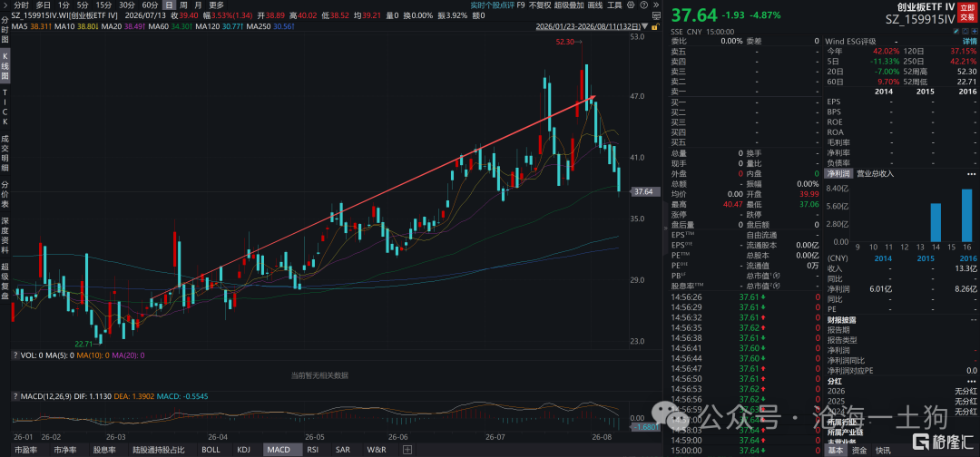Open the 详情 link for ESG rating
Image resolution: width=980 pixels, height=457 pixels.
pos(969,41)
